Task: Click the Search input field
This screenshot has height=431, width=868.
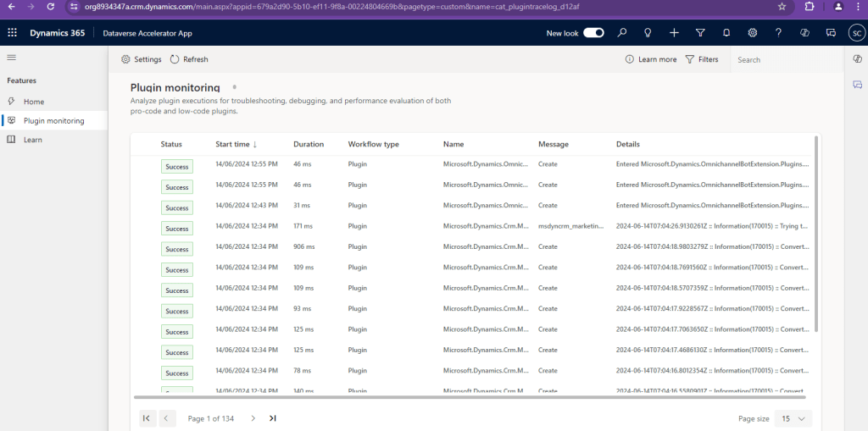Action: (x=785, y=60)
